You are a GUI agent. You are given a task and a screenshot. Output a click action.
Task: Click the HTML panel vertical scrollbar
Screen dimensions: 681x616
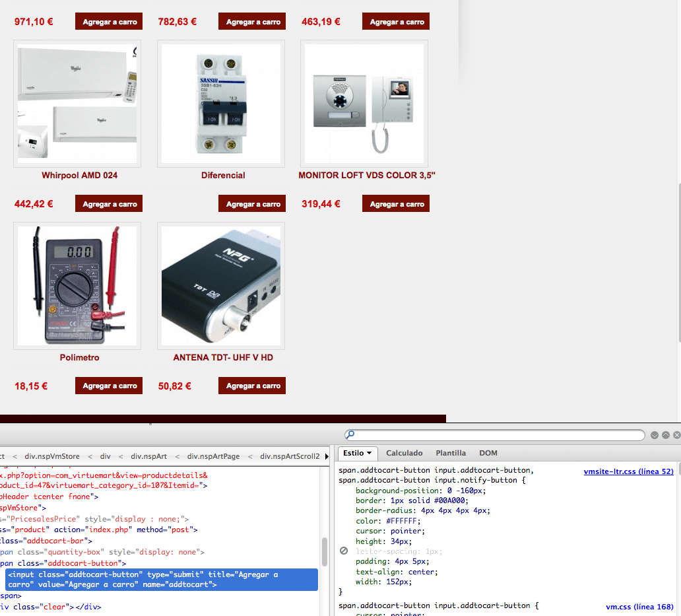coord(325,551)
